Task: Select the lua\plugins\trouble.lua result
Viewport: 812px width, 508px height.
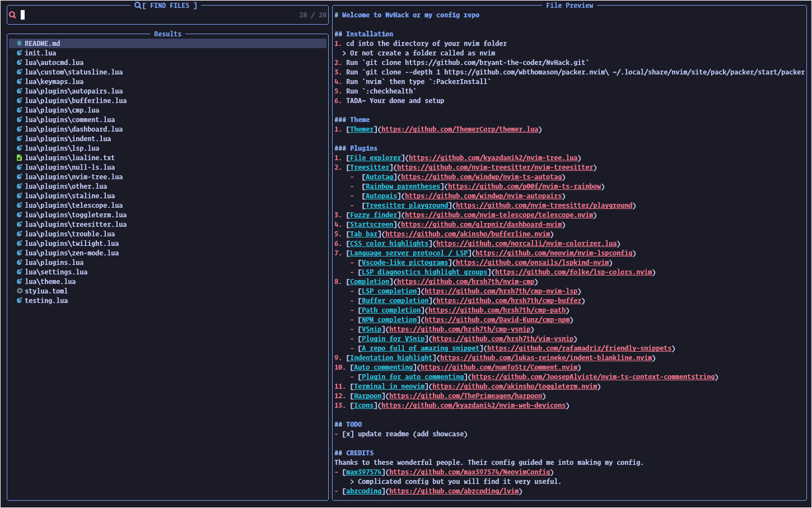Action: 168,234
